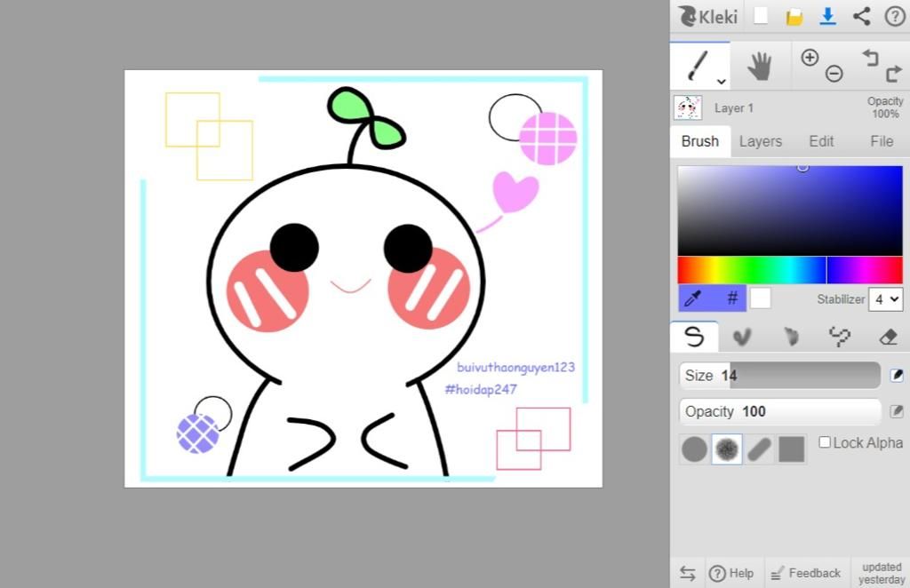This screenshot has width=910, height=588.
Task: Click the brush Size slider
Action: click(x=780, y=376)
